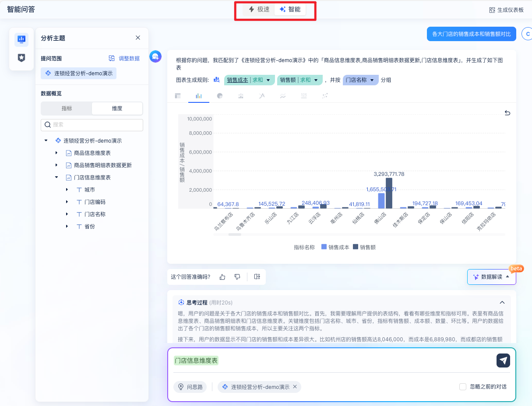Switch to 极速 (fast) mode
532x406 pixels.
pyautogui.click(x=259, y=9)
